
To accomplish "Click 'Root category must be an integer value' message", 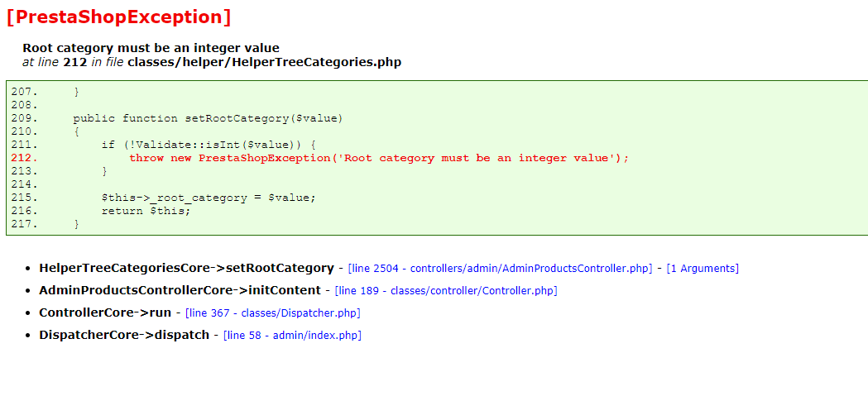I will pyautogui.click(x=151, y=48).
